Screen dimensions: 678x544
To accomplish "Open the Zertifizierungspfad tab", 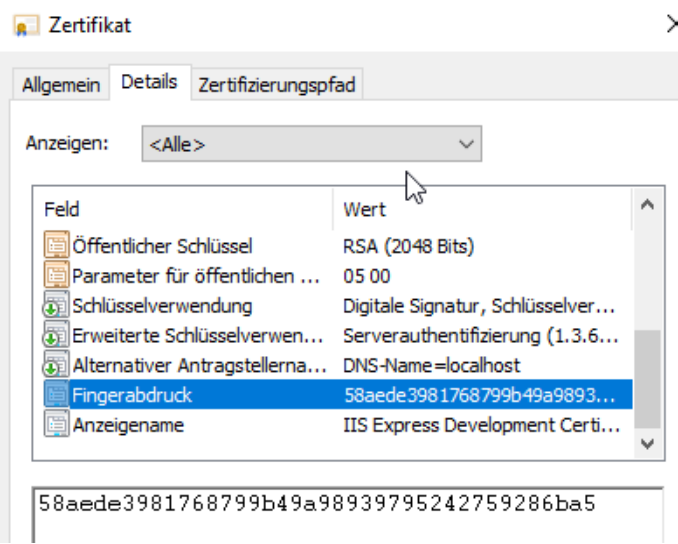I will pos(277,85).
